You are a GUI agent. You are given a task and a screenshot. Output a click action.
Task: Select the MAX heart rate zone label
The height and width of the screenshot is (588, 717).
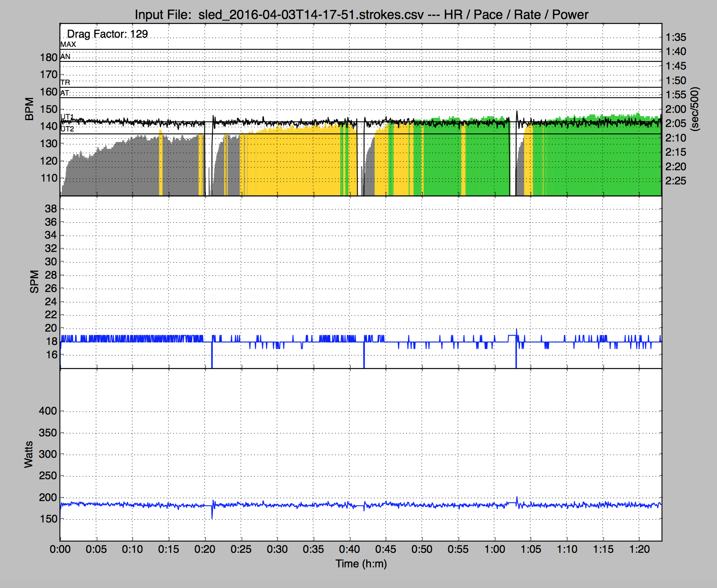tap(68, 44)
